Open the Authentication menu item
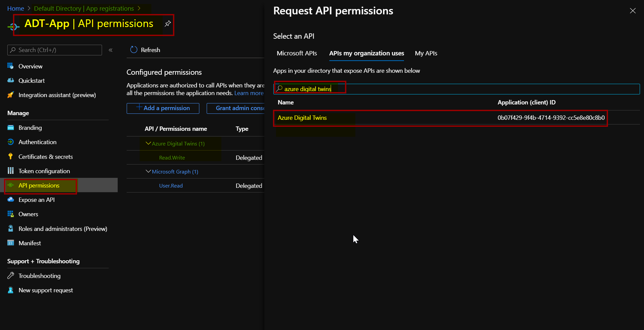The image size is (644, 330). point(37,142)
